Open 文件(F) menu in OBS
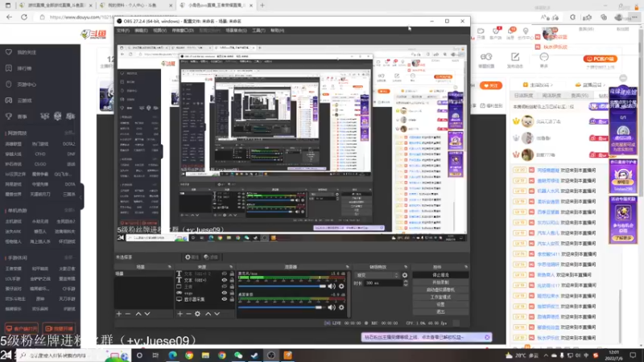The height and width of the screenshot is (362, 644). pos(123,31)
